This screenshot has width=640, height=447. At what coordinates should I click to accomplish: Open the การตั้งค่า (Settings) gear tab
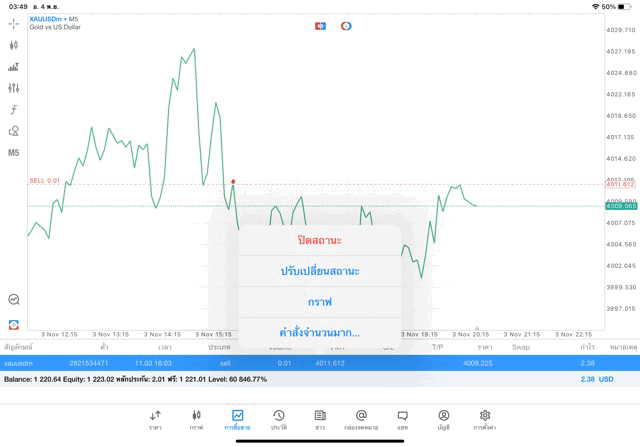coord(485,420)
